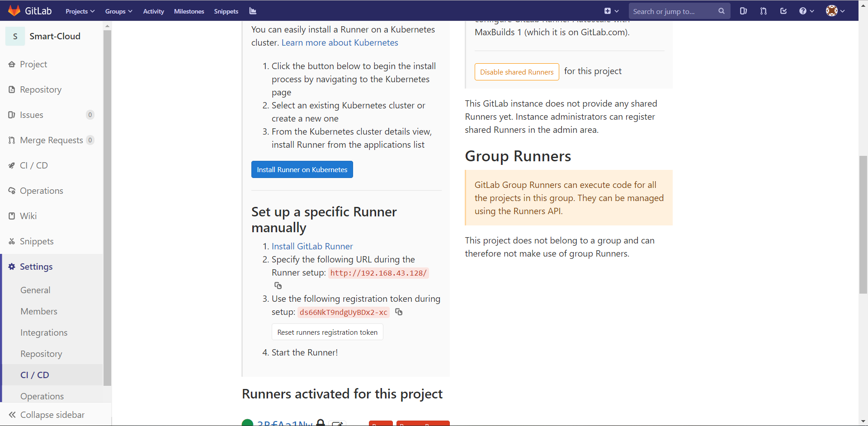The width and height of the screenshot is (868, 426).
Task: Click the Operations cloud-gear icon
Action: click(12, 191)
